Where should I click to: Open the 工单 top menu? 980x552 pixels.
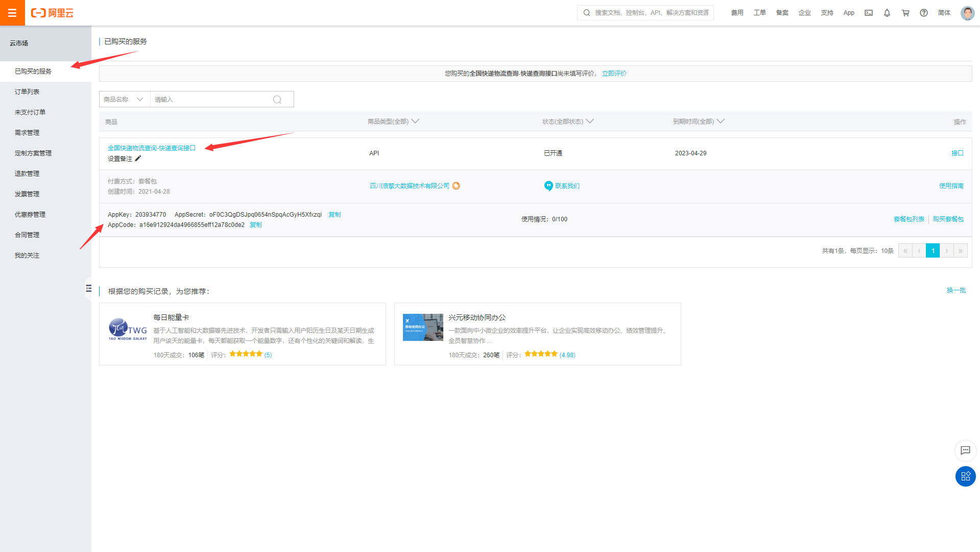pyautogui.click(x=759, y=13)
